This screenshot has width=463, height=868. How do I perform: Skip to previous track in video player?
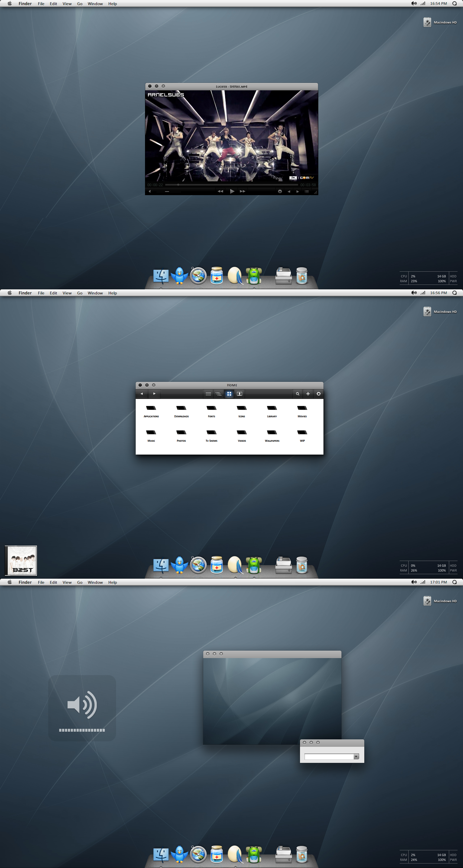(x=289, y=191)
